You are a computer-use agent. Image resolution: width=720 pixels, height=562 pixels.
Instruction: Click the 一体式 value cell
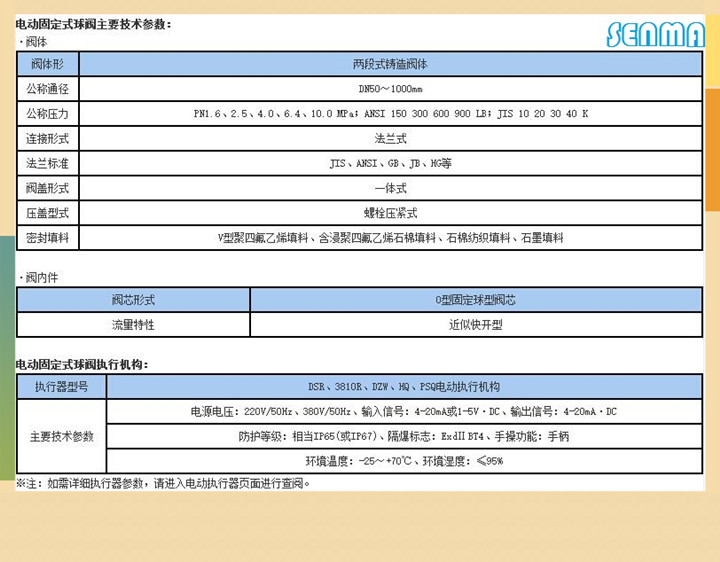pyautogui.click(x=390, y=188)
